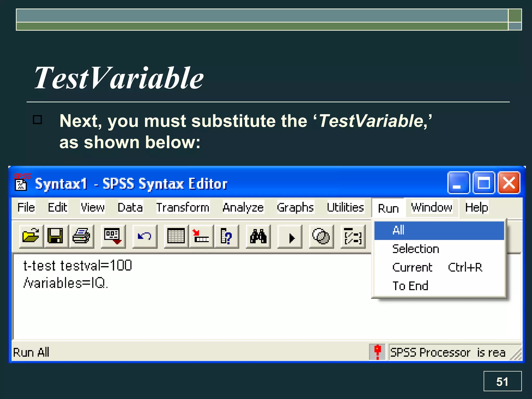Find text using binoculars icon

258,236
